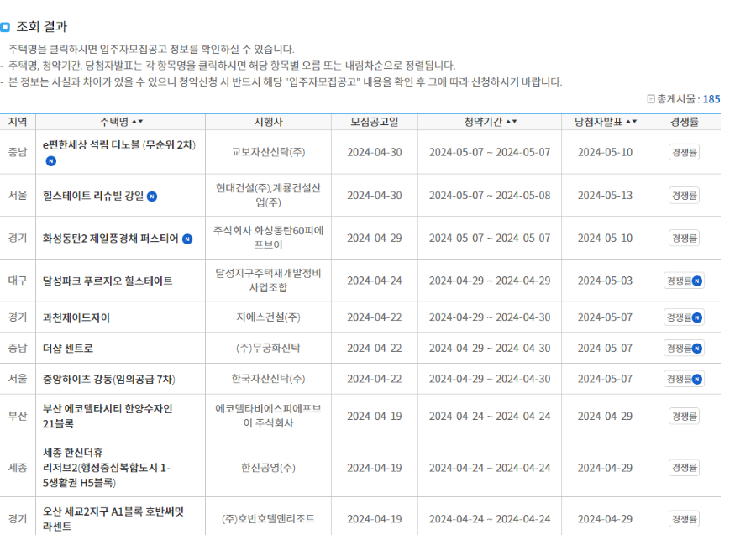
Task: Click the N badge on 달성파크 푸르지오 경쟁률 button
Action: [x=696, y=281]
